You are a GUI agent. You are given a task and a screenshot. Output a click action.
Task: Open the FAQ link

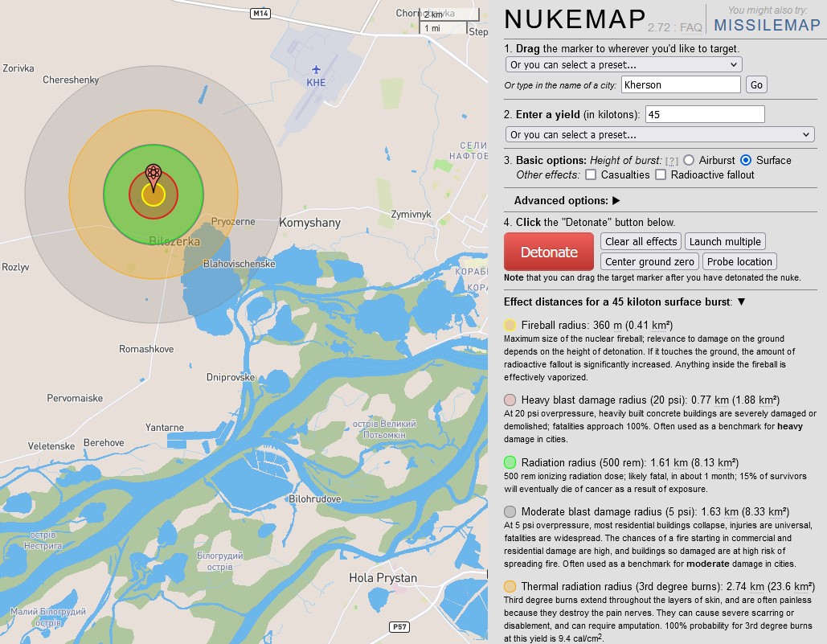[690, 27]
